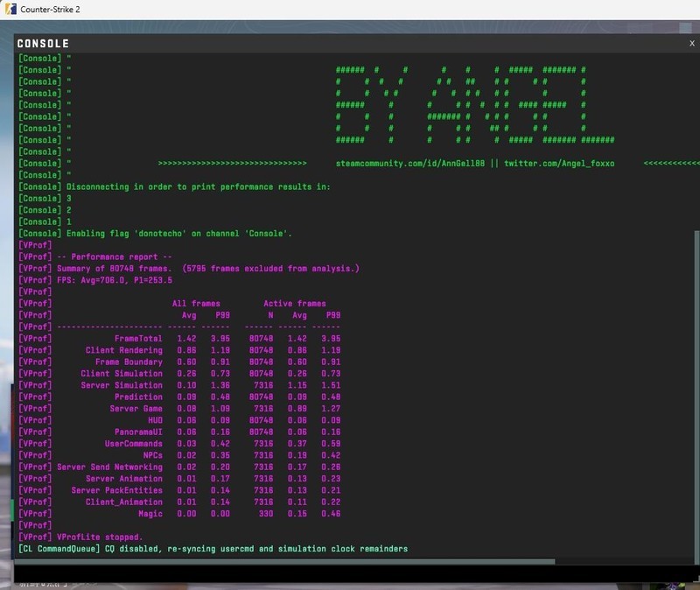The height and width of the screenshot is (590, 700).
Task: Click the CONSOLE panel title
Action: point(43,44)
